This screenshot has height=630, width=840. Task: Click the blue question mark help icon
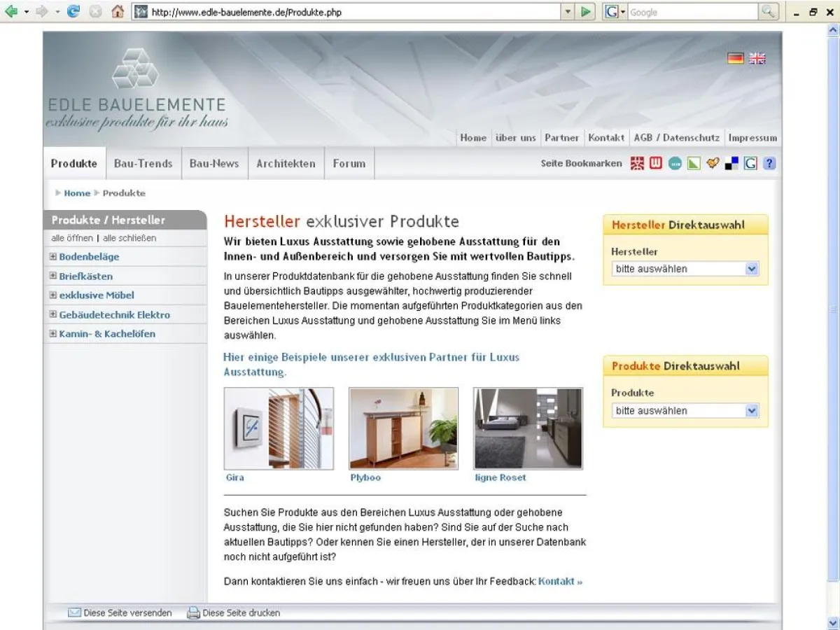pos(769,164)
